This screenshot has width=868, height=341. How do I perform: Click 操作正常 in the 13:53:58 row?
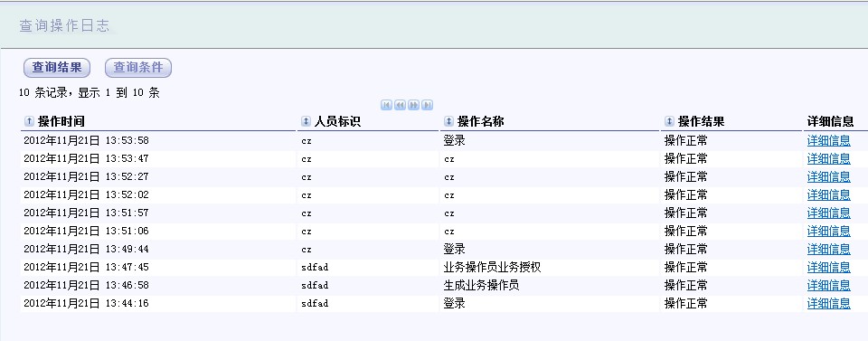(x=686, y=140)
